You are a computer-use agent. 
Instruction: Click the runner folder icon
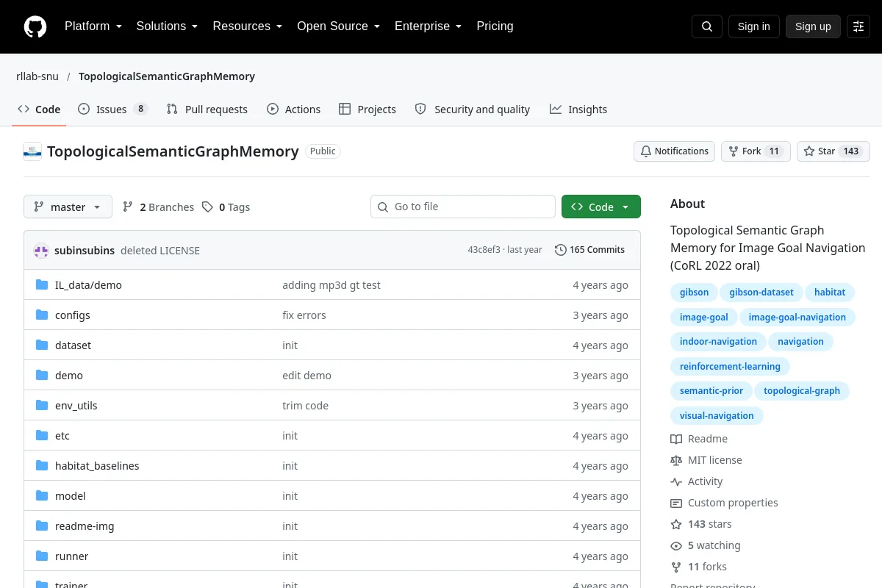coord(42,556)
